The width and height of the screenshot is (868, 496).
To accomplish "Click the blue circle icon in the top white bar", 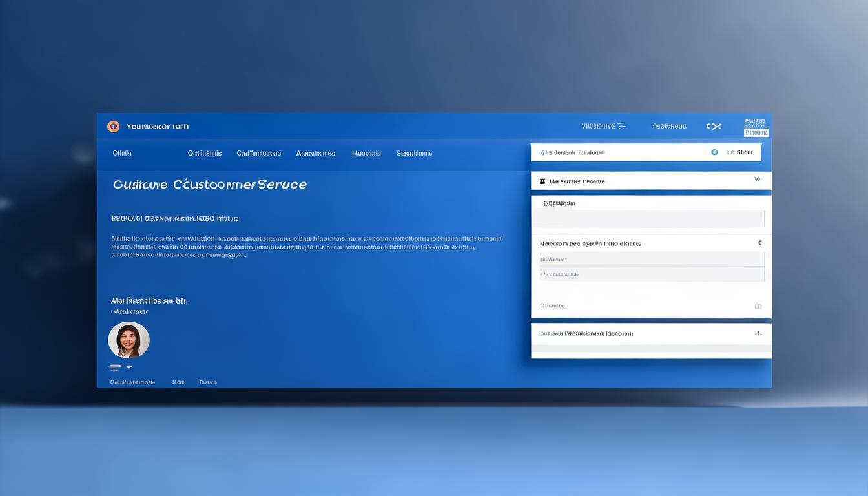I will pos(714,152).
